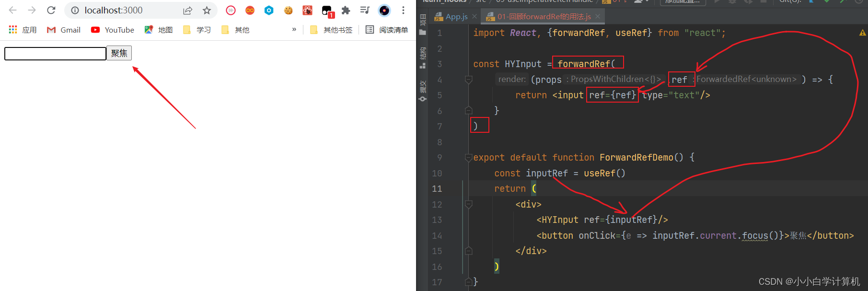Open the React Developer Tools extension

[x=307, y=10]
